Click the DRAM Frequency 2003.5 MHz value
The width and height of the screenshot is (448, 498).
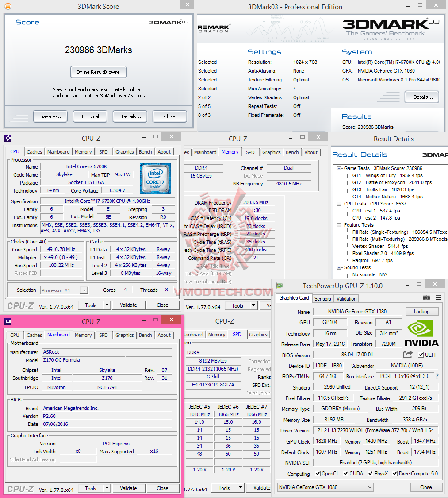(256, 202)
